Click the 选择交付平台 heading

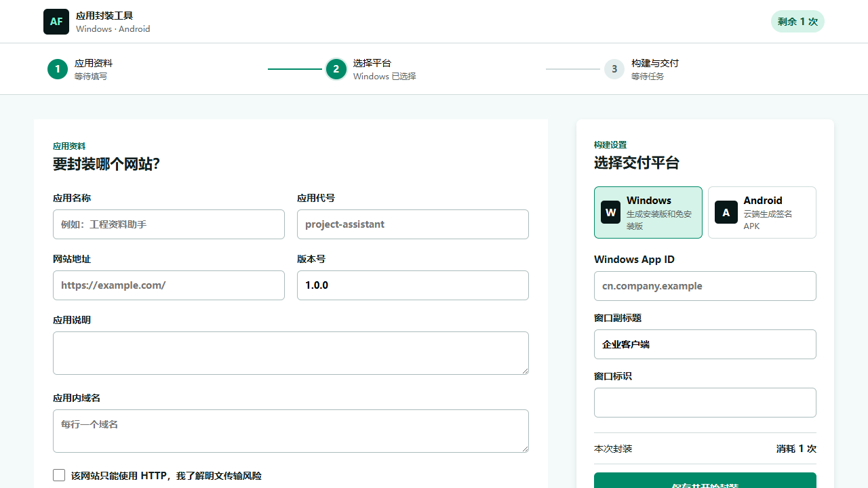637,163
